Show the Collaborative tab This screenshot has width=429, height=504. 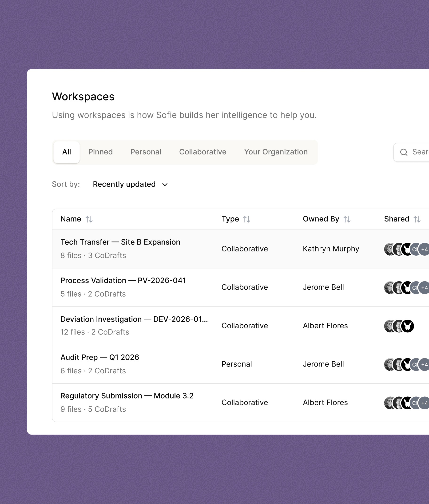tap(203, 152)
